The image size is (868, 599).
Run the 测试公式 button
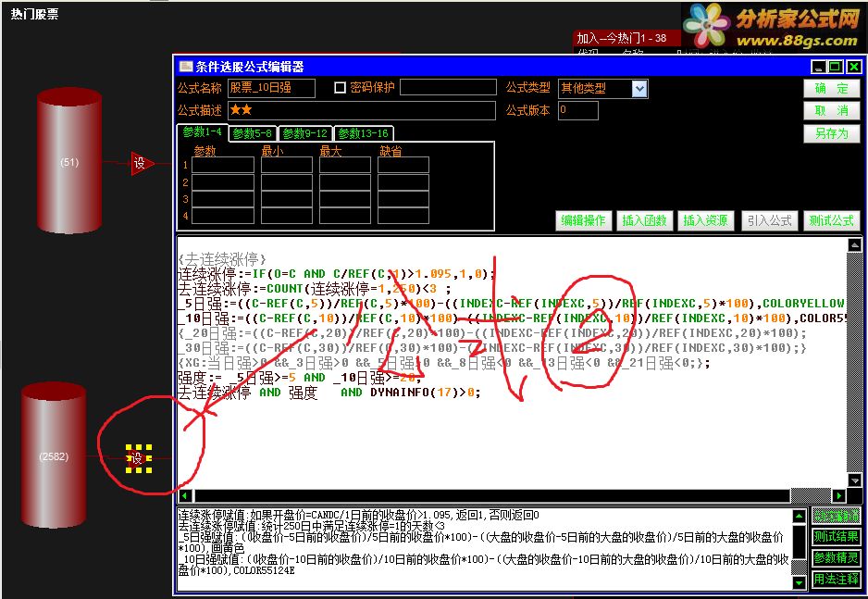point(831,221)
